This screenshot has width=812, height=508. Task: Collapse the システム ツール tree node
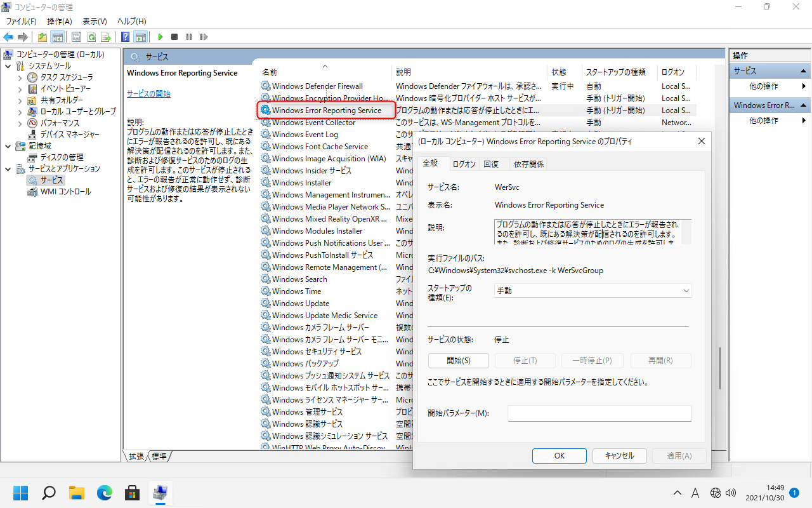(x=8, y=66)
